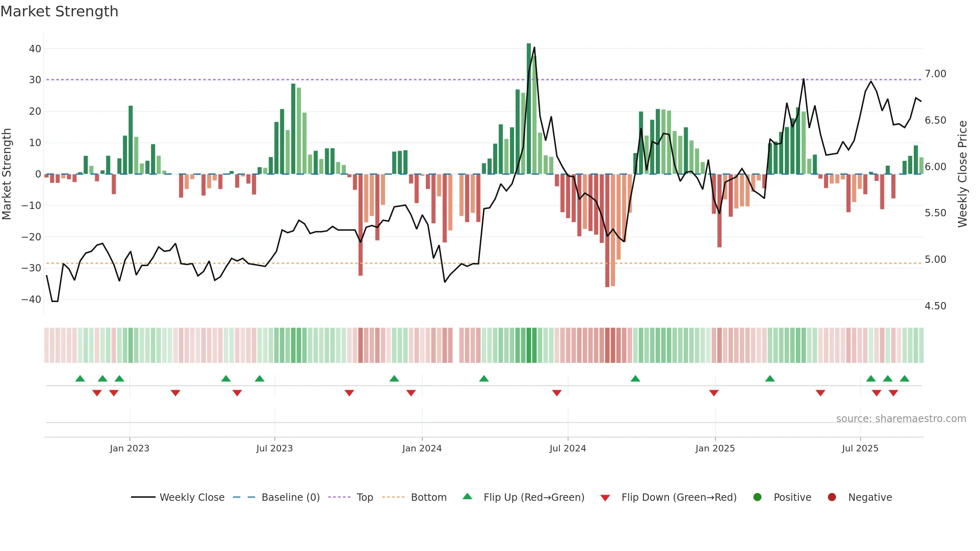The width and height of the screenshot is (980, 551).
Task: Click the 7.00 price axis value
Action: pyautogui.click(x=935, y=74)
